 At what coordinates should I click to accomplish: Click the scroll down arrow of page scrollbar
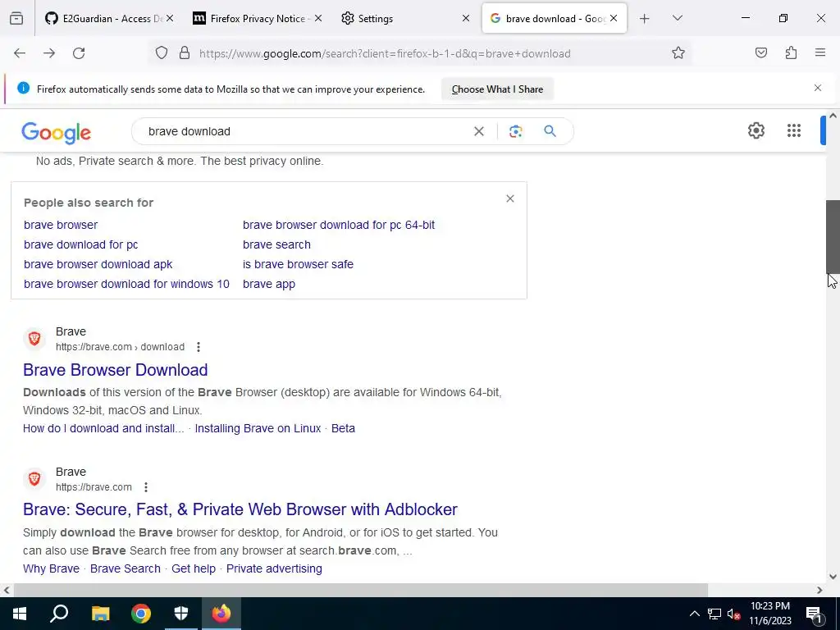[833, 577]
